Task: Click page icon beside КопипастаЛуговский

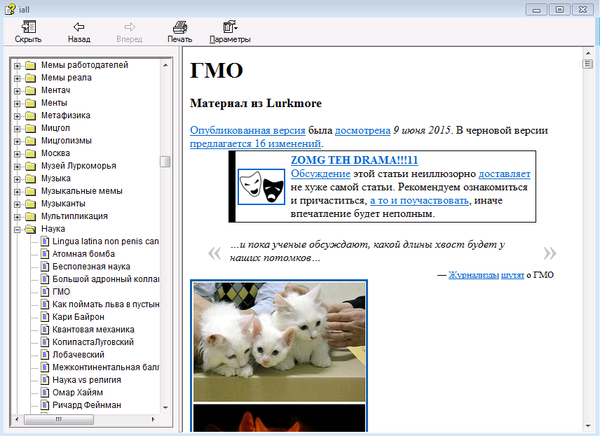Action: (45, 343)
